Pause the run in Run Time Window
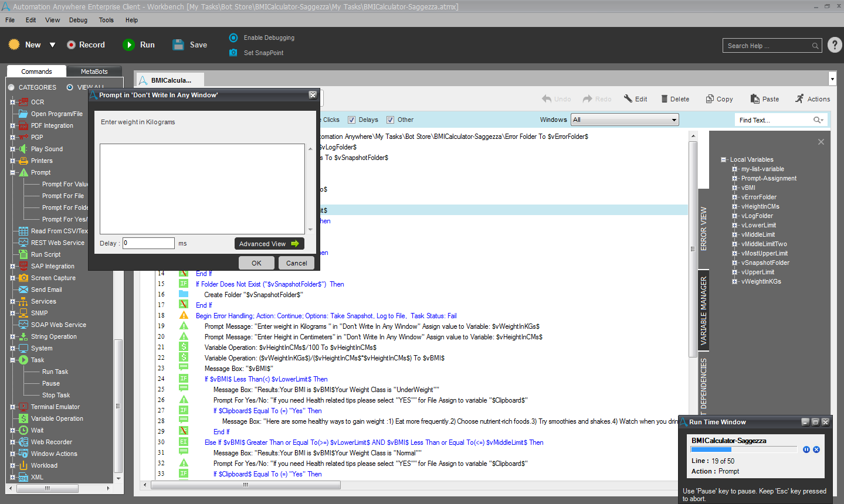Image resolution: width=844 pixels, height=504 pixels. point(806,449)
